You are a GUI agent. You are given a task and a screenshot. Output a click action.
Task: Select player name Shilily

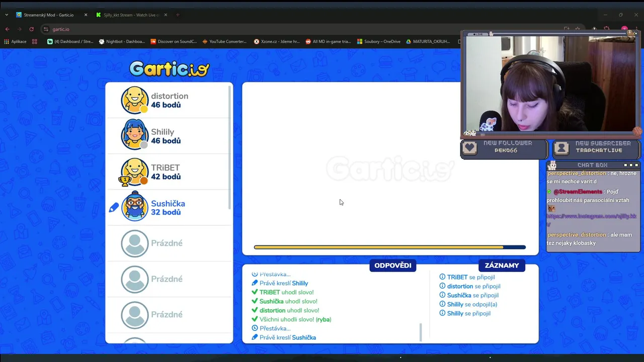(x=163, y=132)
